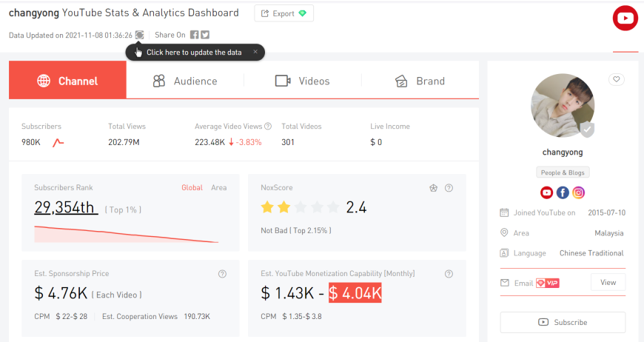Click the envelope icon next to Email
The height and width of the screenshot is (342, 644).
(505, 283)
